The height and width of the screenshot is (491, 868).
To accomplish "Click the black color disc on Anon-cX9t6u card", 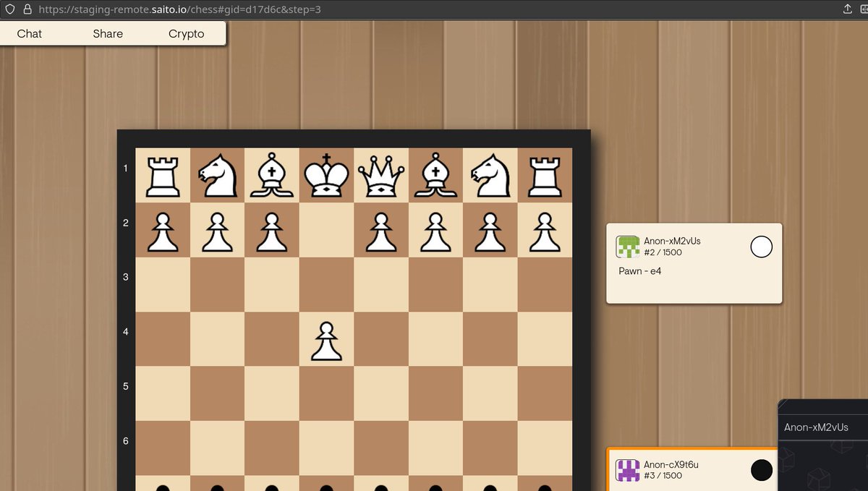I will point(761,469).
